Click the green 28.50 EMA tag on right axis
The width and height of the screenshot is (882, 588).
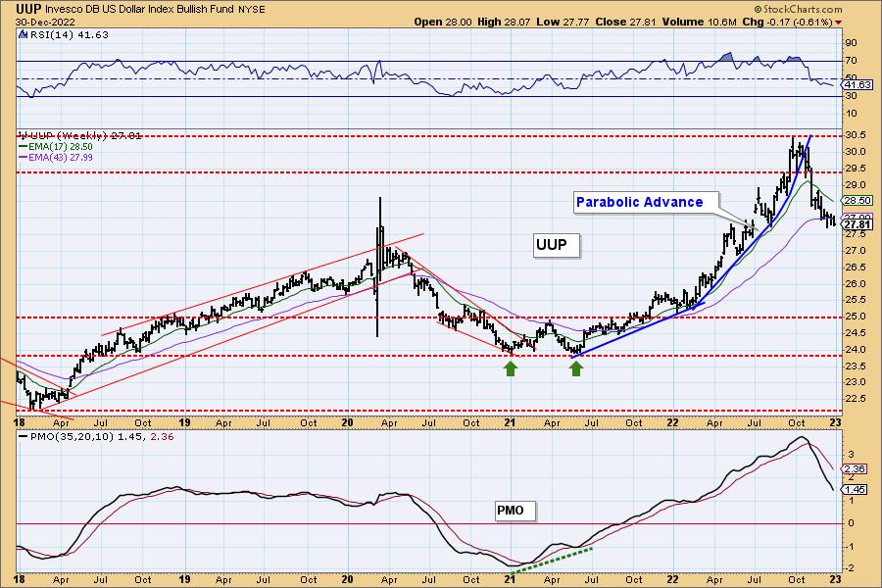pyautogui.click(x=857, y=200)
